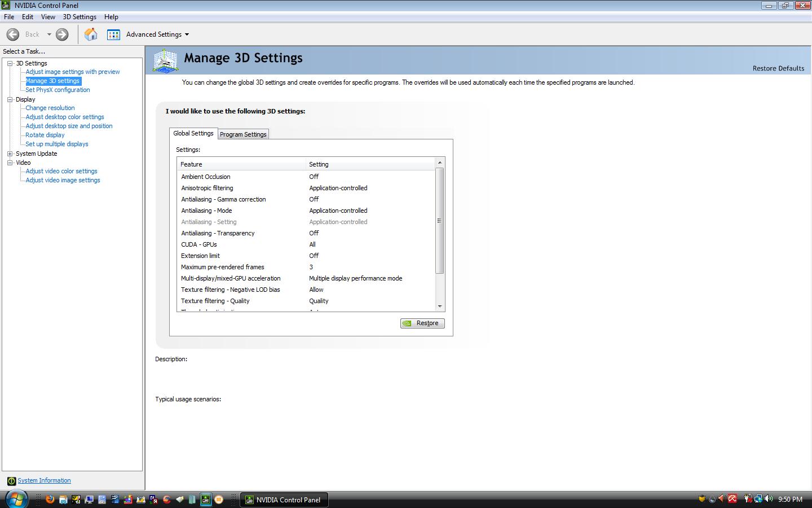Select Antialiasing - Gamma correction row

coord(306,199)
